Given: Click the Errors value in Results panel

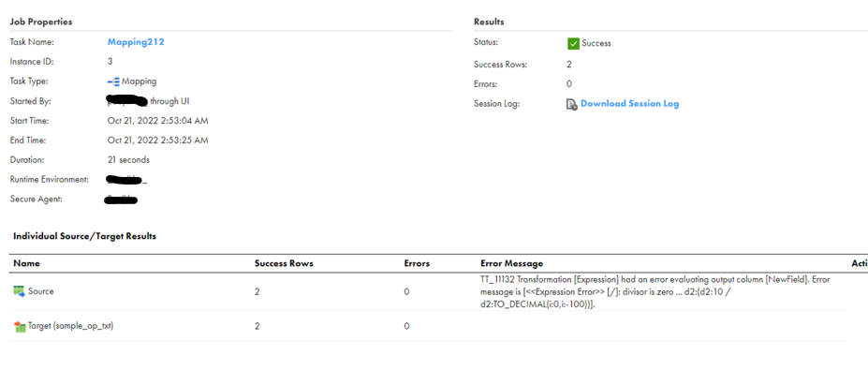Looking at the screenshot, I should point(569,84).
